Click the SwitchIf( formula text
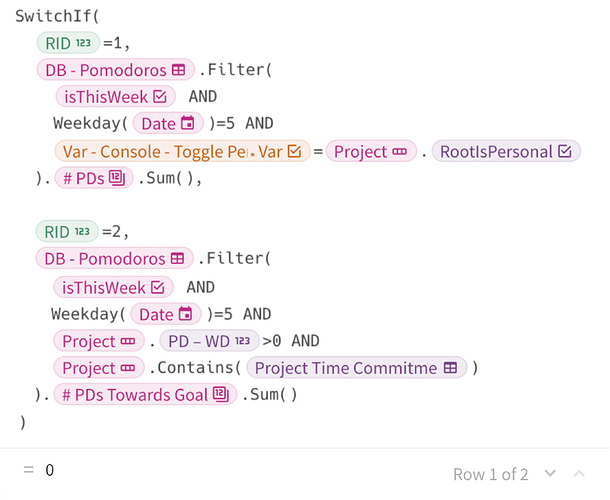Screen dimensions: 610x500 click(x=57, y=16)
